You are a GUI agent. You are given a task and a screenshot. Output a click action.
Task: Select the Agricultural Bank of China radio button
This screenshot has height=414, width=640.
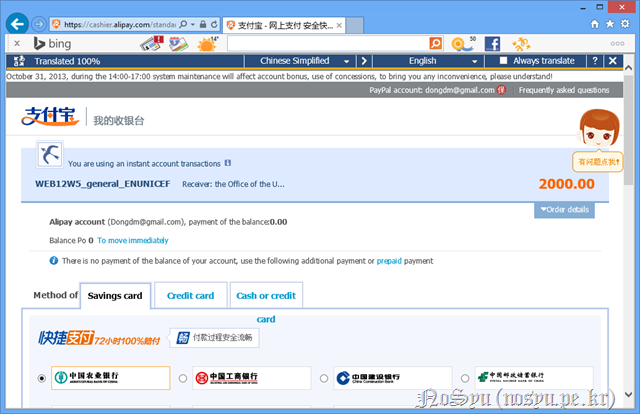coord(41,379)
